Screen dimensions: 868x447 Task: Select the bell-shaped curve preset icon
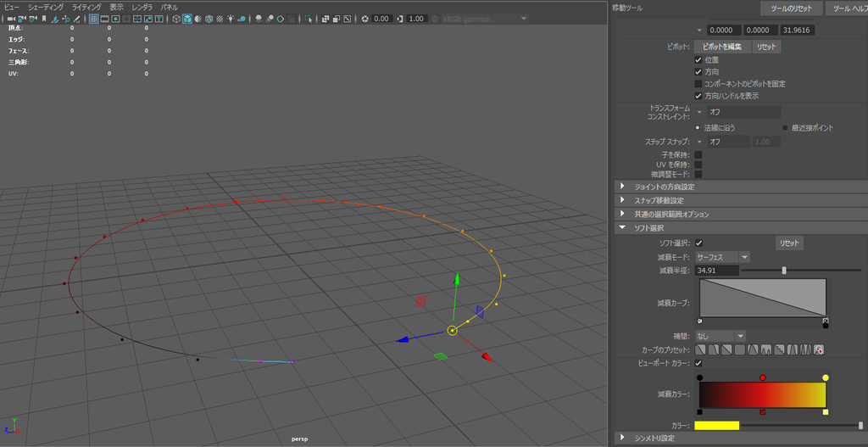click(x=793, y=350)
